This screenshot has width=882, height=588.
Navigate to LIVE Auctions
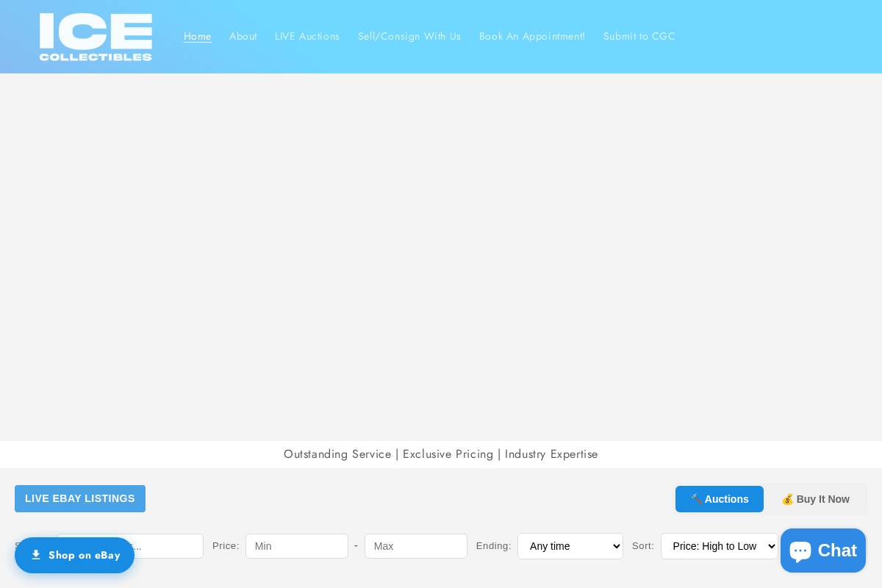307,36
